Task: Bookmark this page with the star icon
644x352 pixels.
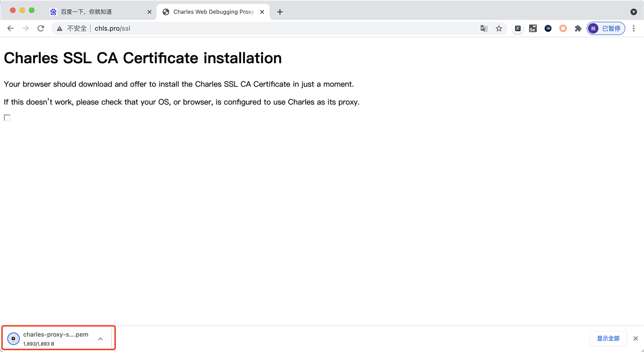Action: click(499, 29)
